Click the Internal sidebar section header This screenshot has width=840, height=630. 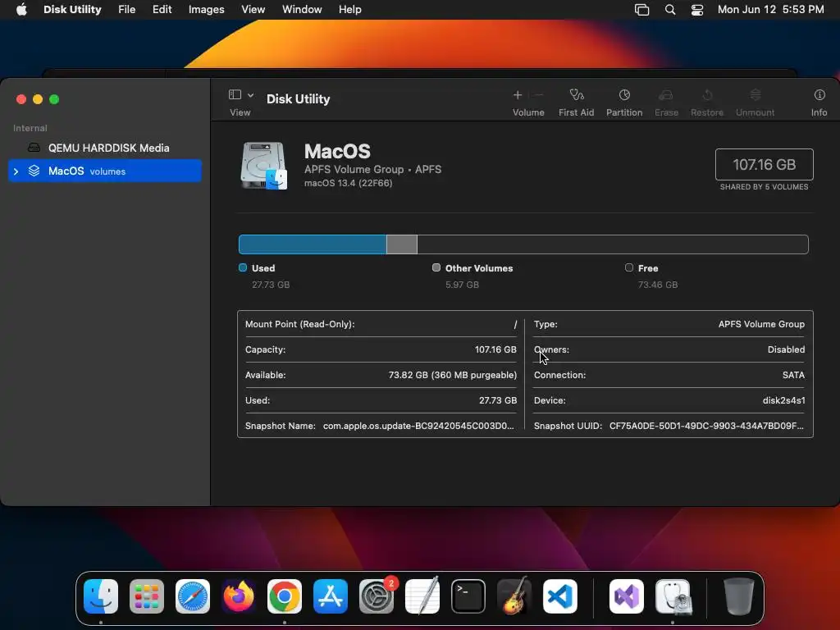(x=30, y=128)
